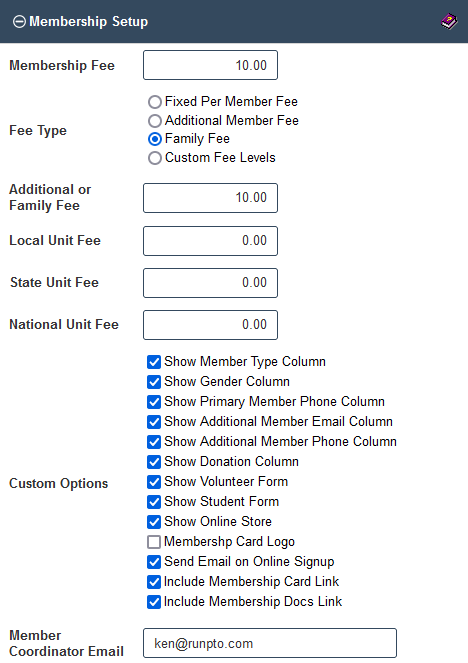The image size is (468, 663).
Task: Click the Membership Fee input field
Action: [210, 65]
